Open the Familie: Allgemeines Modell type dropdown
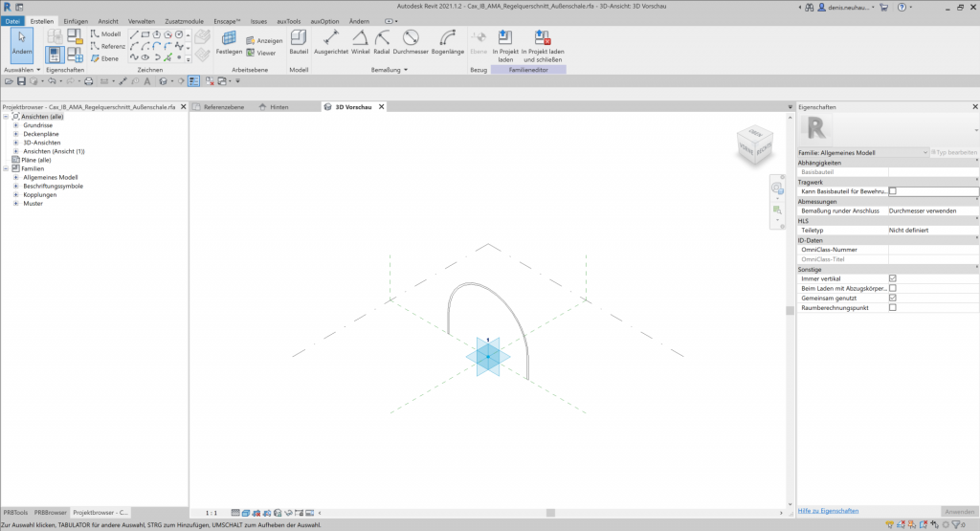The height and width of the screenshot is (531, 980). coord(862,152)
